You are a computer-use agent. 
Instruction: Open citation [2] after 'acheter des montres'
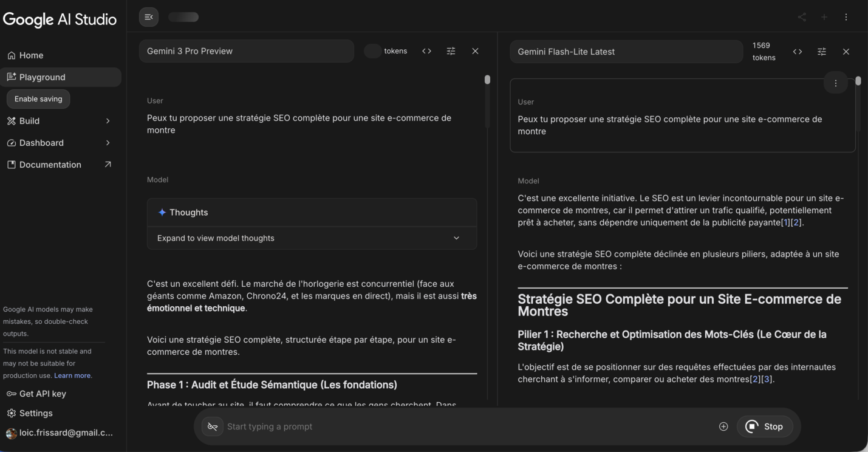tap(756, 379)
